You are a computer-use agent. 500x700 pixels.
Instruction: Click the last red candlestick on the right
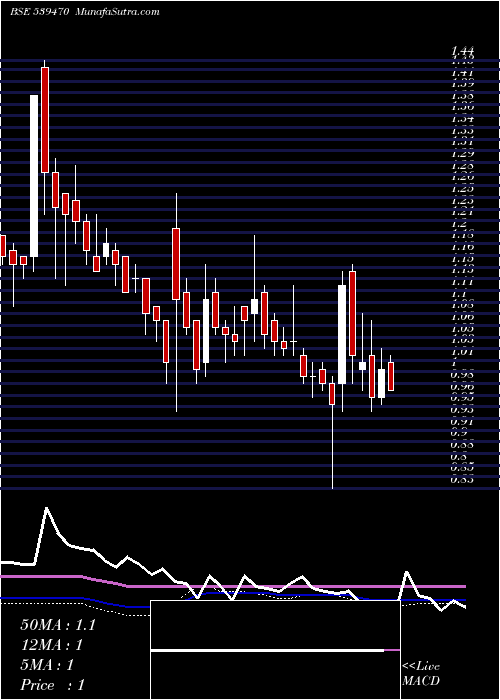click(x=391, y=376)
